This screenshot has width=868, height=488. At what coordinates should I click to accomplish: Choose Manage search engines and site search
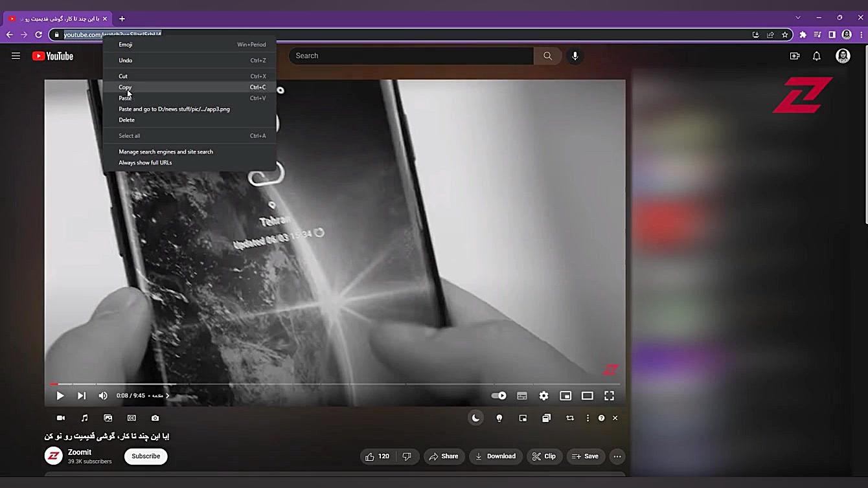coord(166,151)
